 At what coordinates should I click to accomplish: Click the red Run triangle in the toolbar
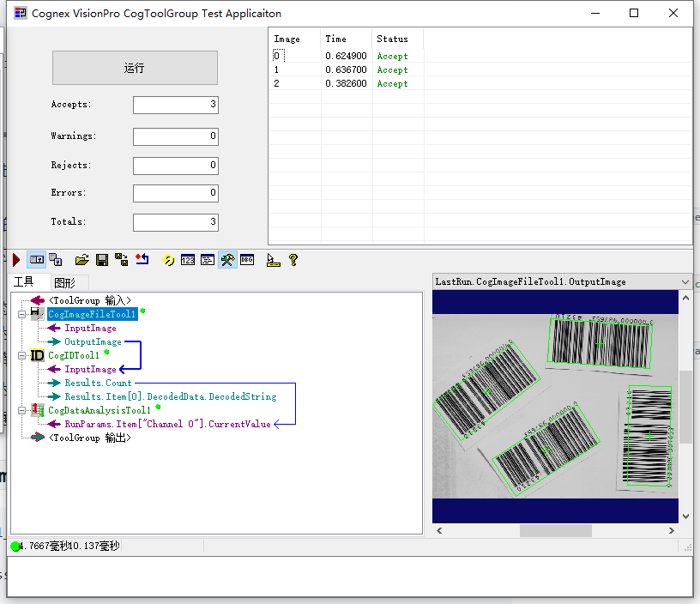(16, 260)
